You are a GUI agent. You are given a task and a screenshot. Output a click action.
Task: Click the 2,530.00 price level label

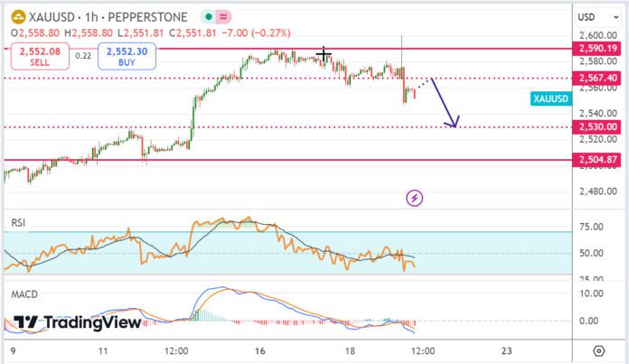tap(597, 127)
